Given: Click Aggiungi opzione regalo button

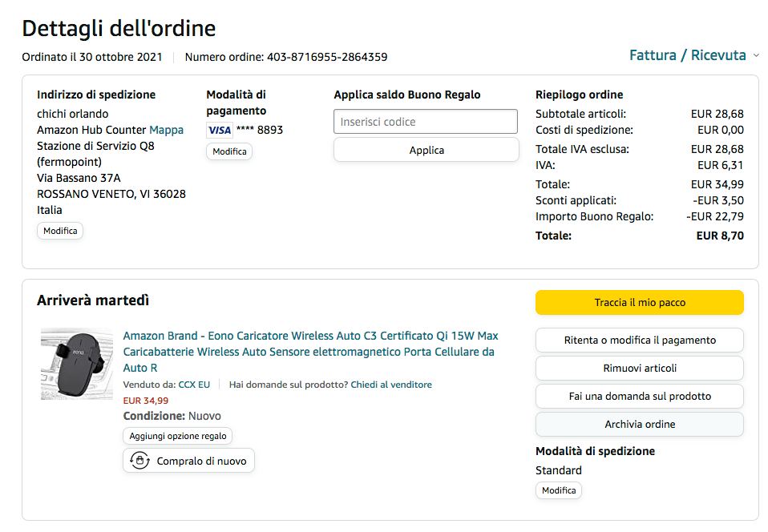Looking at the screenshot, I should click(x=177, y=436).
